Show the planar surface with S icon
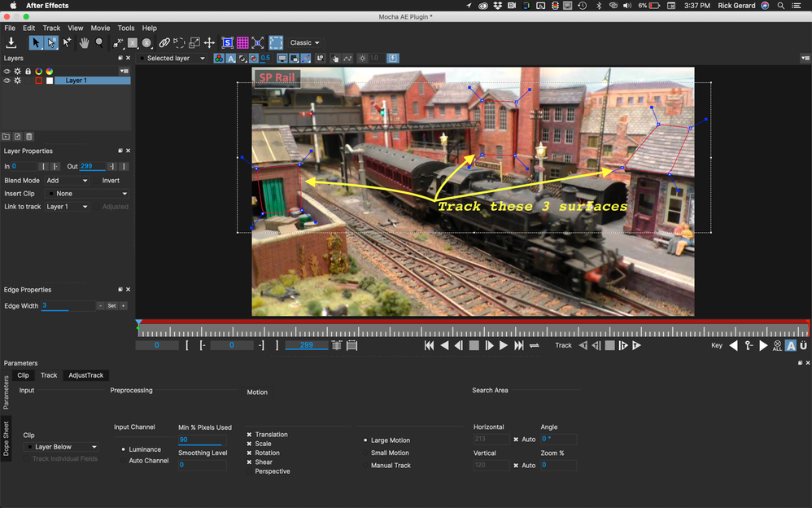812x508 pixels. [x=227, y=42]
